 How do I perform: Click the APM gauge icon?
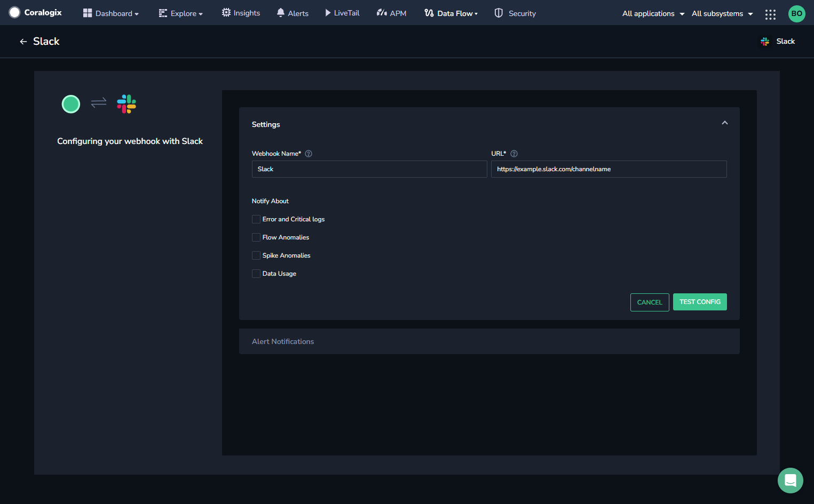pyautogui.click(x=382, y=13)
